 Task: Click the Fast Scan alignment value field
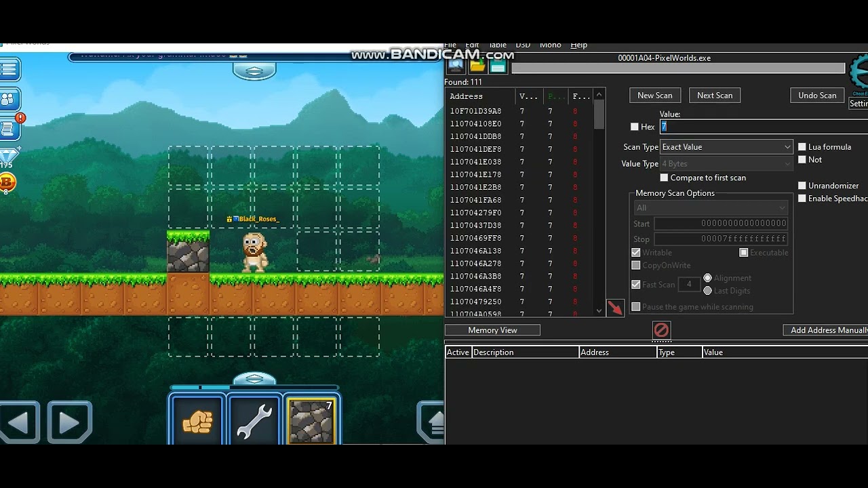(689, 285)
